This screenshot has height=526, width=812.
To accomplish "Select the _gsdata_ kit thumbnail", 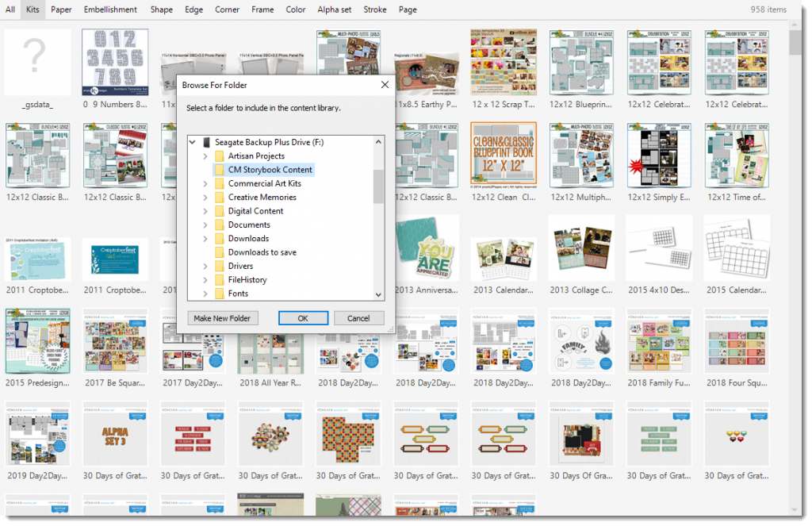I will click(37, 63).
